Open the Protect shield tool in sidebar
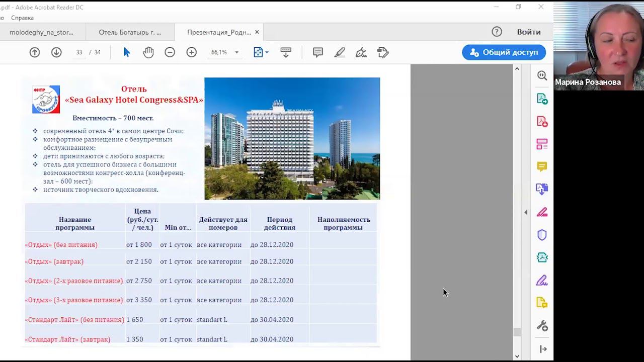This screenshot has width=644, height=362. (542, 235)
